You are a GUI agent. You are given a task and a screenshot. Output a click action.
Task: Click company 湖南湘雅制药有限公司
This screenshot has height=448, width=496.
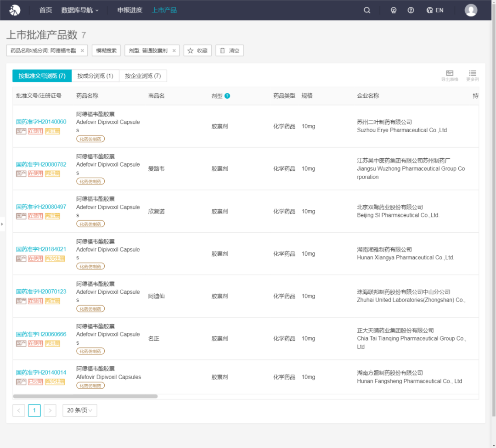pyautogui.click(x=384, y=249)
